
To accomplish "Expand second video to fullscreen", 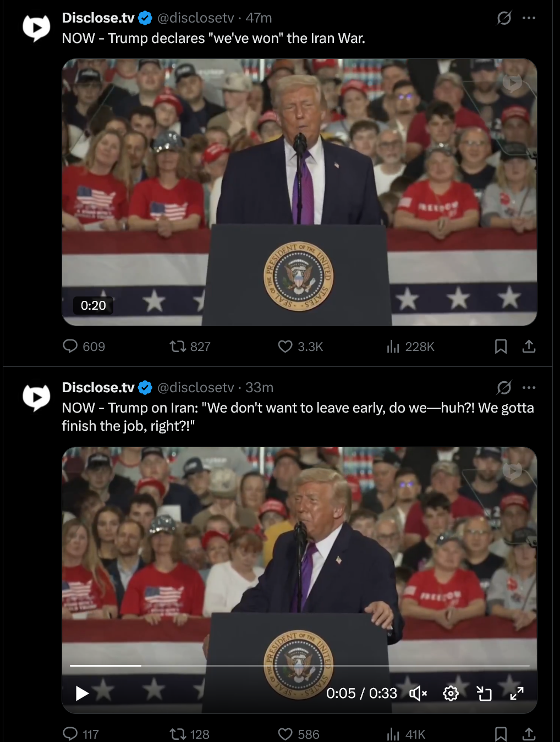I will [517, 694].
